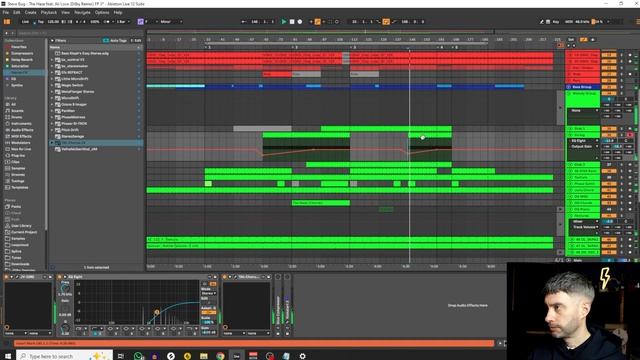The image size is (640, 360).
Task: Open User Library under Places
Action: [x=21, y=226]
